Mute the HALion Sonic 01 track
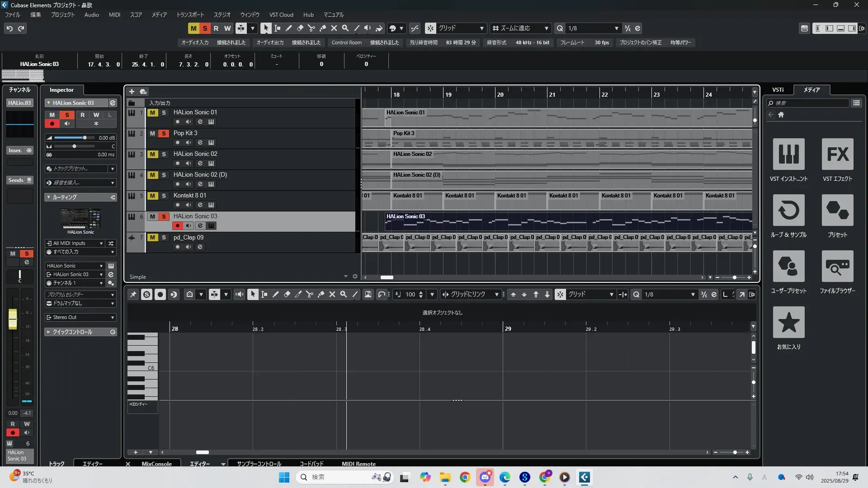 pyautogui.click(x=152, y=113)
